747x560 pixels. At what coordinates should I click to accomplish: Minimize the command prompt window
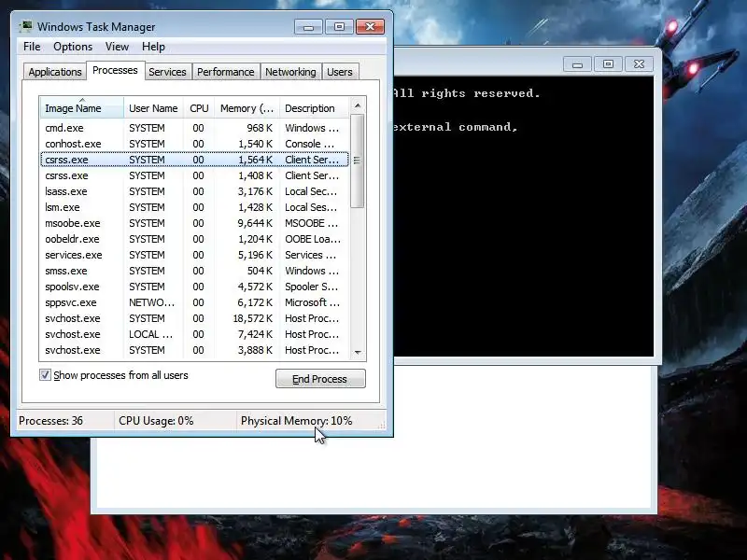[x=577, y=64]
